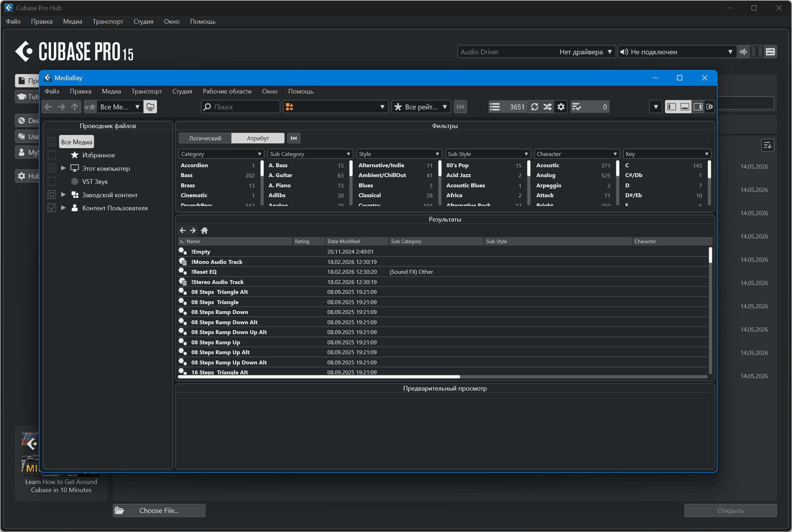This screenshot has width=792, height=532.
Task: Check the Избранное checkbox
Action: [x=52, y=155]
